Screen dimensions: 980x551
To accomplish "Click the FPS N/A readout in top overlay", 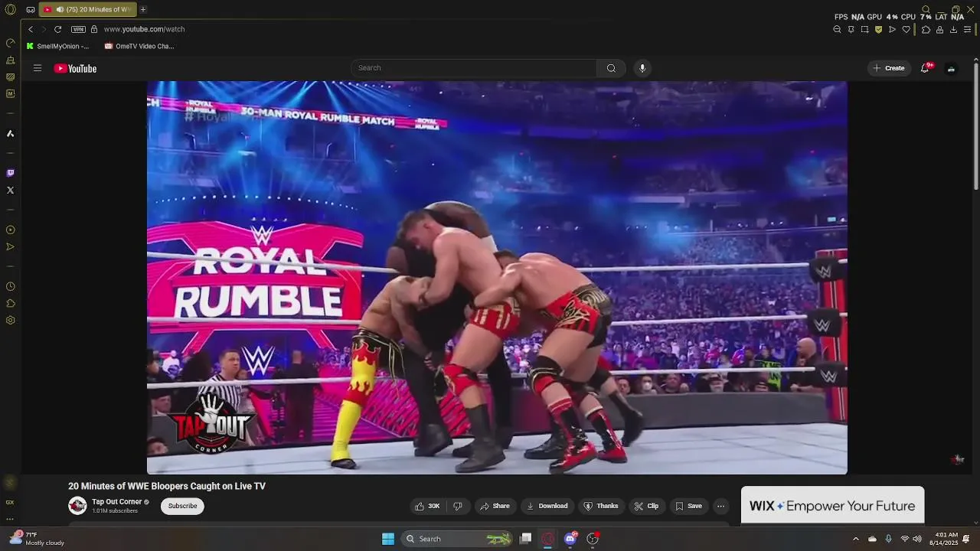I will point(849,17).
